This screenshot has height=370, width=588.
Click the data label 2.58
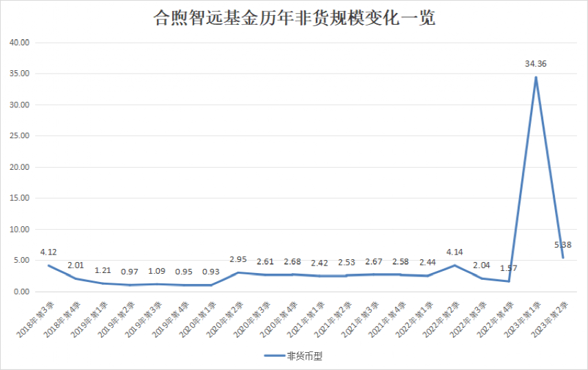tap(401, 262)
